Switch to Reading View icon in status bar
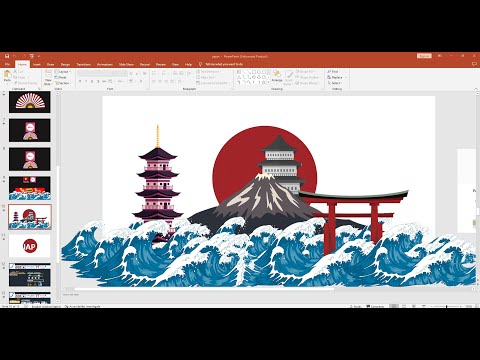Screen dimensions: 480x360 (x=414, y=306)
